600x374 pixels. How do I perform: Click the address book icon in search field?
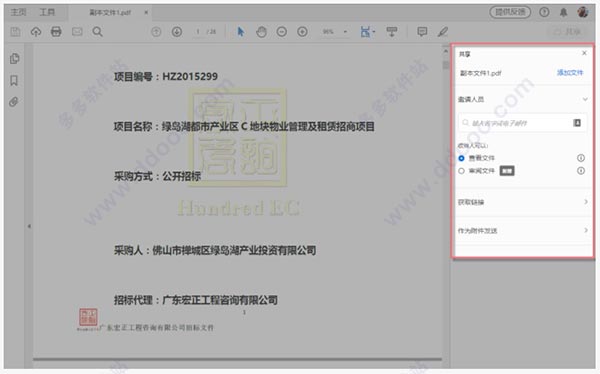click(x=577, y=123)
